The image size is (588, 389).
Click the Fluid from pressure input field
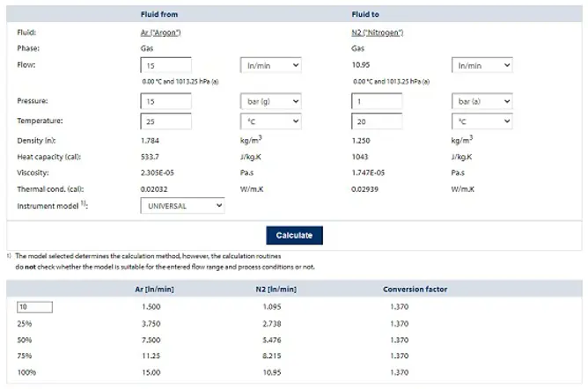(165, 101)
